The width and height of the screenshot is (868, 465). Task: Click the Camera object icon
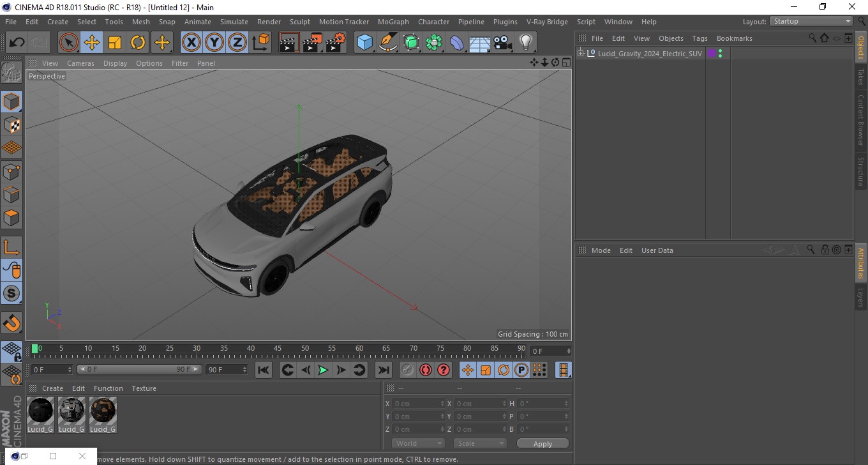pyautogui.click(x=502, y=43)
